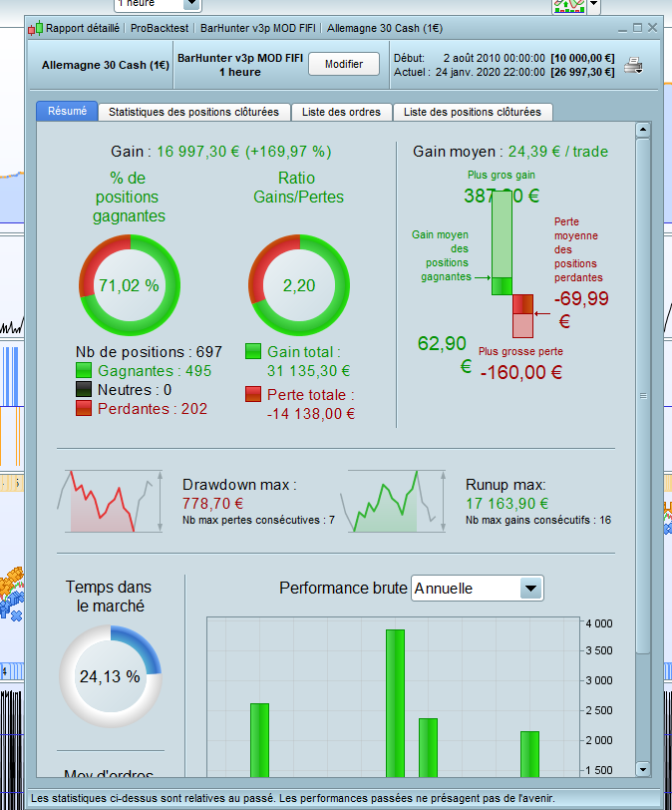Click the 2,20 gains/pertes ratio donut
Image resolution: width=672 pixels, height=810 pixels.
[x=299, y=285]
